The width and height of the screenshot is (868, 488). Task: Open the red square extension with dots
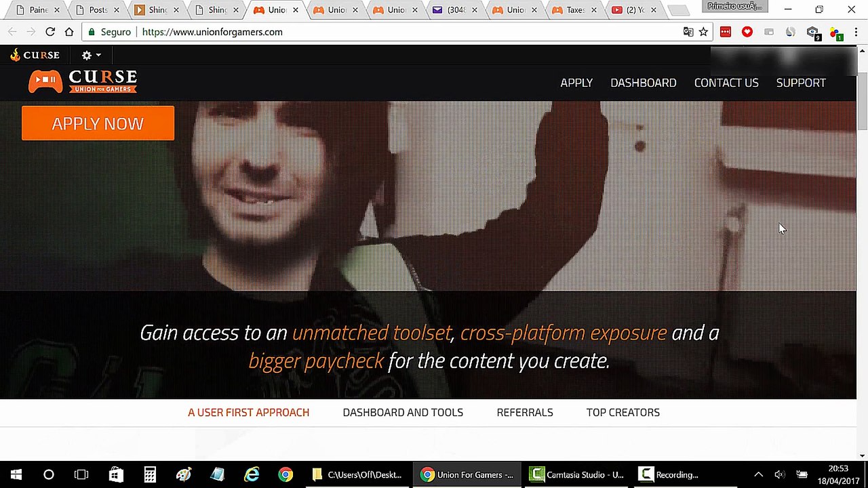(x=726, y=32)
